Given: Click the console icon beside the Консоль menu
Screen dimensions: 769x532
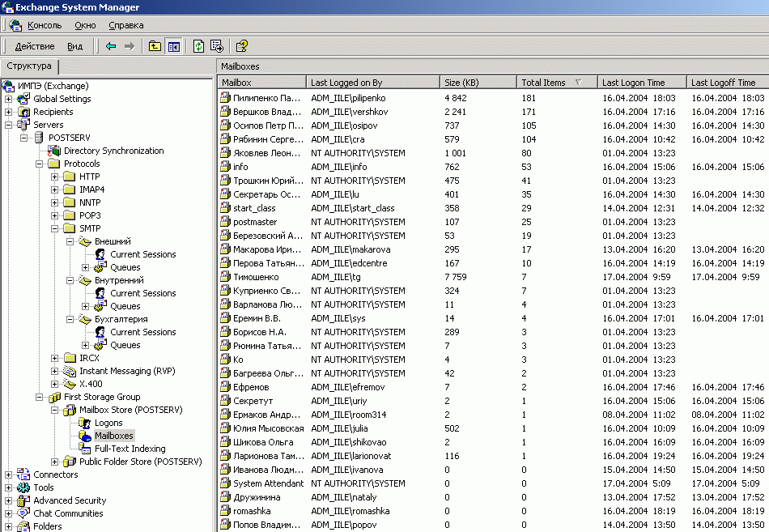Looking at the screenshot, I should tap(15, 25).
